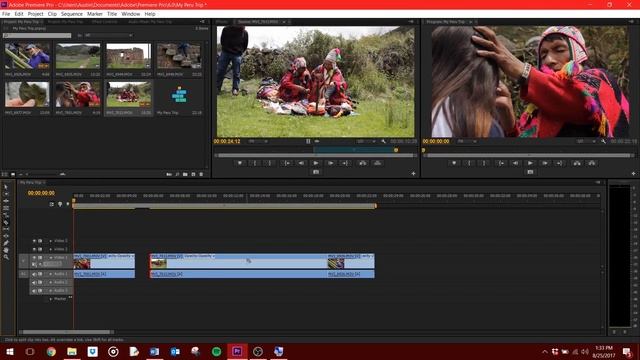
Task: Mute Audio 2 track speaker toggle
Action: (x=34, y=282)
